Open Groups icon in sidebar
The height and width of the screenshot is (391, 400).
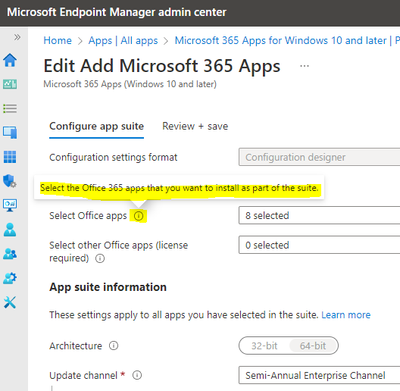pyautogui.click(x=10, y=254)
